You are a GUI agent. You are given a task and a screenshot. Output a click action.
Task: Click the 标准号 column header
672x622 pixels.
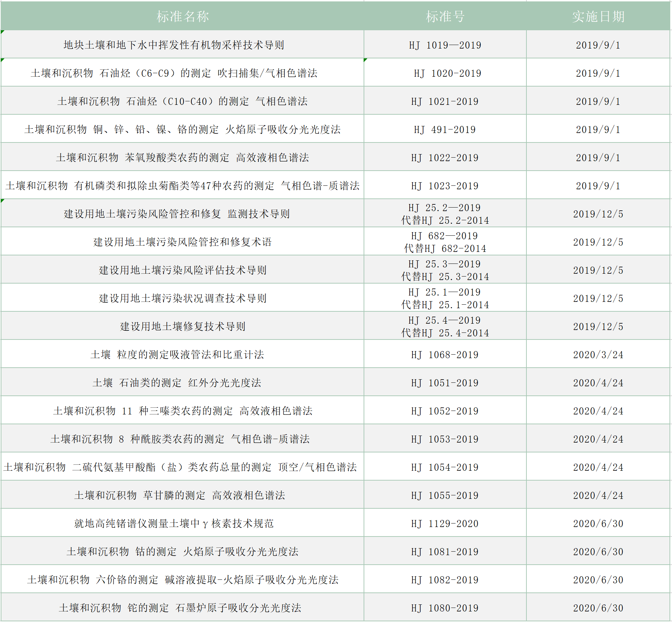[445, 17]
